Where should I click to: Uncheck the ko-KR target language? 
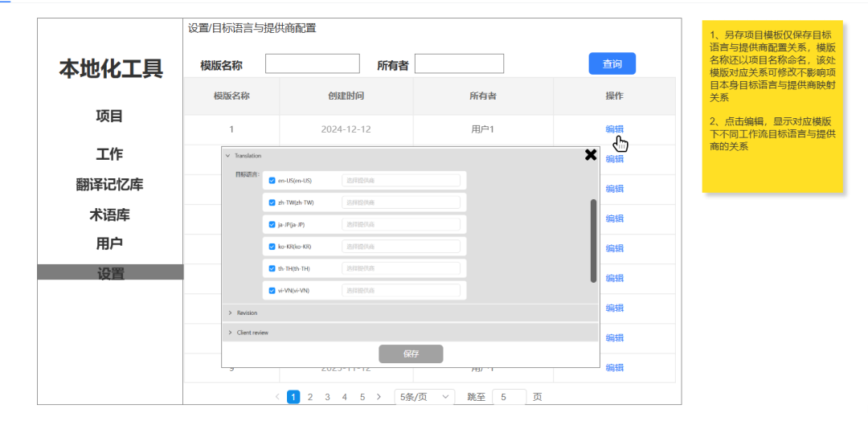pos(272,247)
